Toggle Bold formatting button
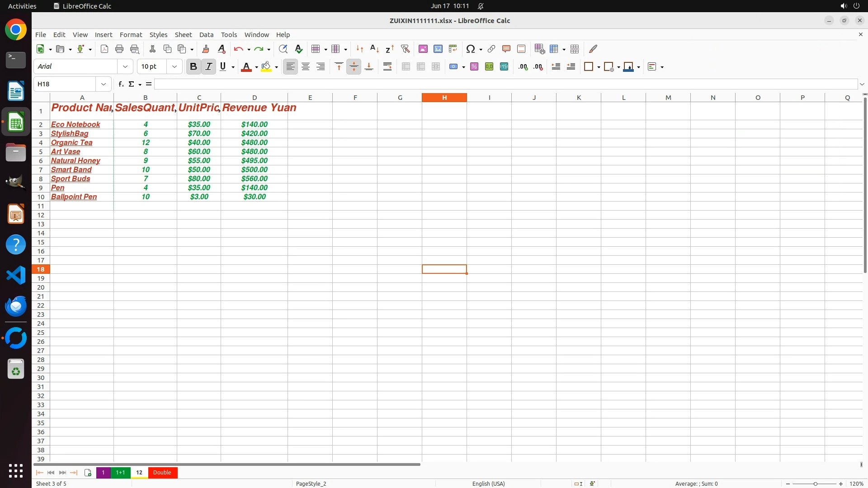The height and width of the screenshot is (488, 868). [193, 67]
